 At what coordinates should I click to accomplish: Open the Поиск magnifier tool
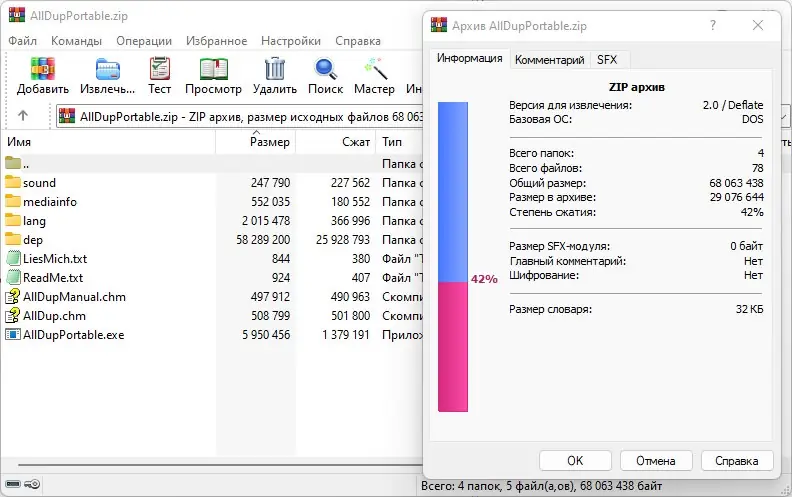[x=325, y=69]
